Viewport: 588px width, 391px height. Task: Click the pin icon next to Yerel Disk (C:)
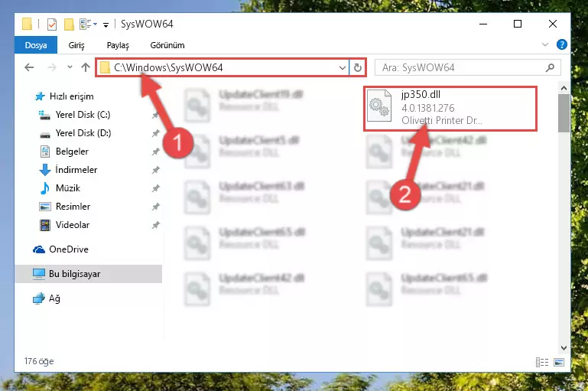(156, 116)
